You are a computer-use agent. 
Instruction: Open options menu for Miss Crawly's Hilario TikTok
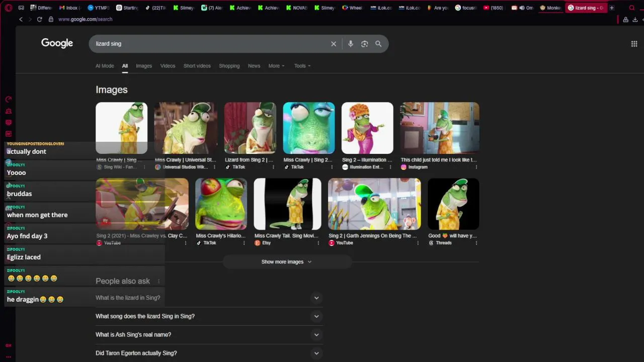click(244, 243)
